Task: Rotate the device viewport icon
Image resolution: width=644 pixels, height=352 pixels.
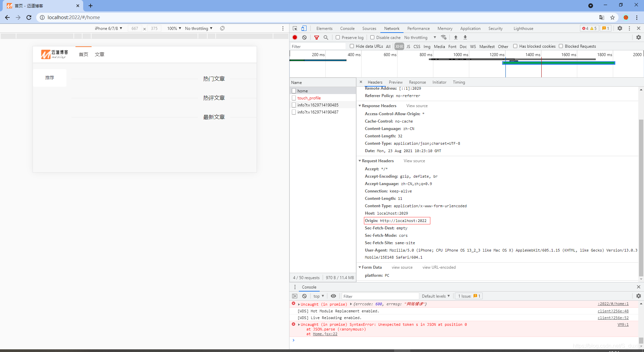Action: [x=222, y=29]
